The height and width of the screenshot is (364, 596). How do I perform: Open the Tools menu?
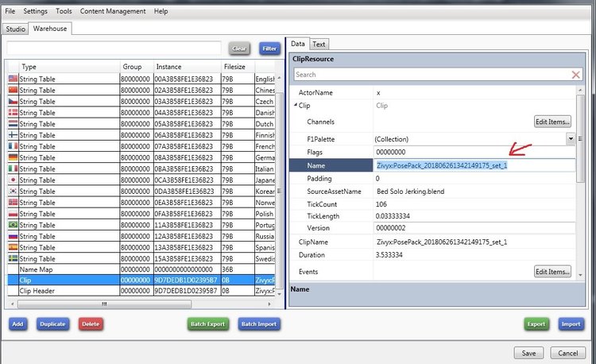(x=64, y=11)
